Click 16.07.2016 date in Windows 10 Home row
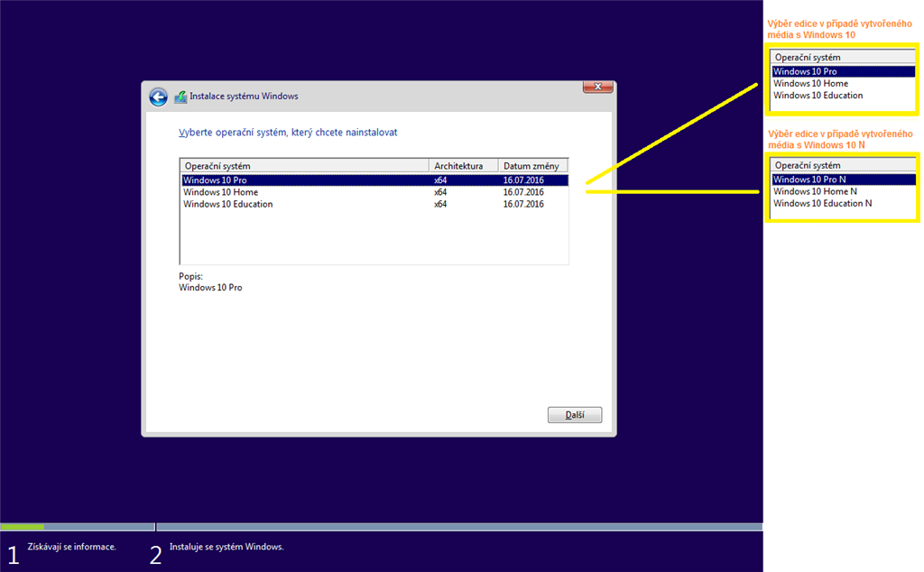The image size is (924, 572). (523, 192)
